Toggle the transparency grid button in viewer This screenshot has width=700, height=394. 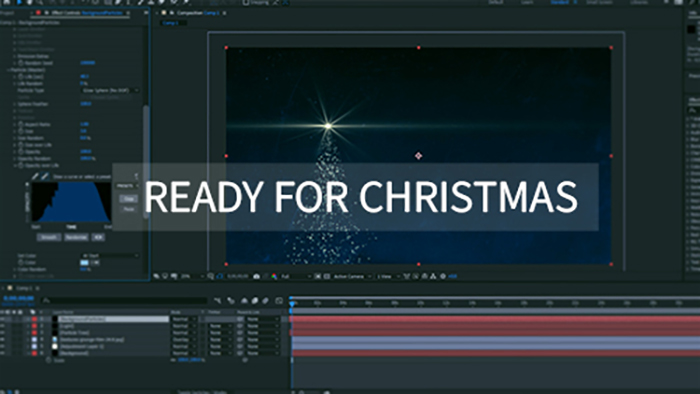point(327,277)
